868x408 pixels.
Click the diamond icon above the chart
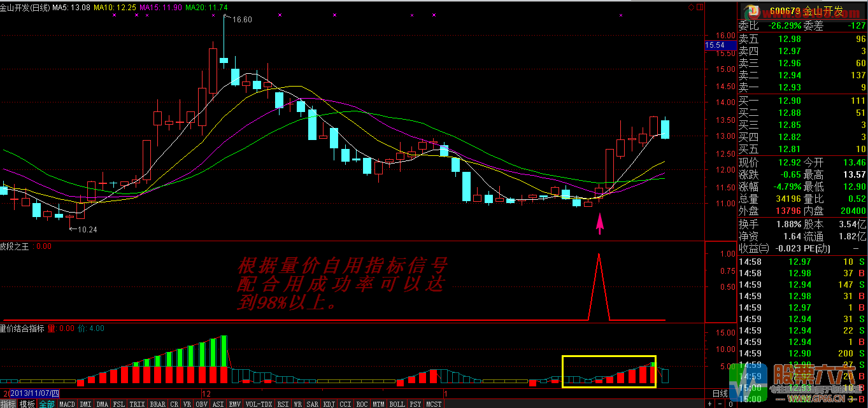point(692,8)
